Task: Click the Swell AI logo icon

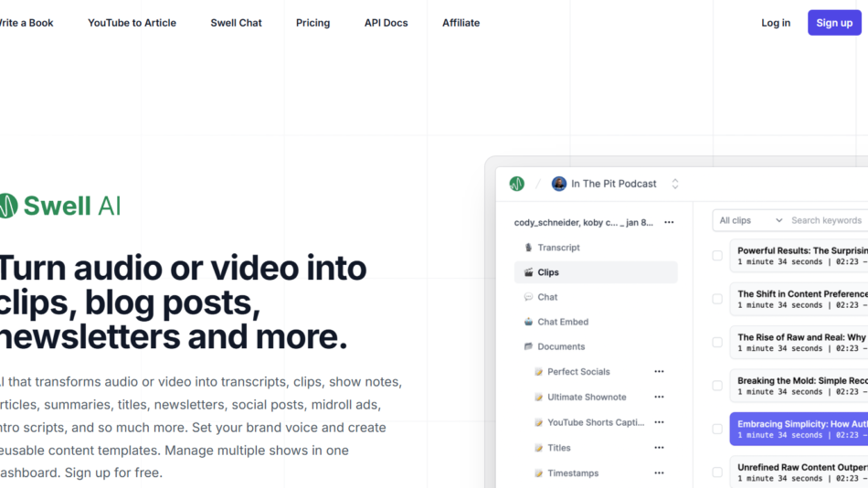Action: pyautogui.click(x=7, y=206)
